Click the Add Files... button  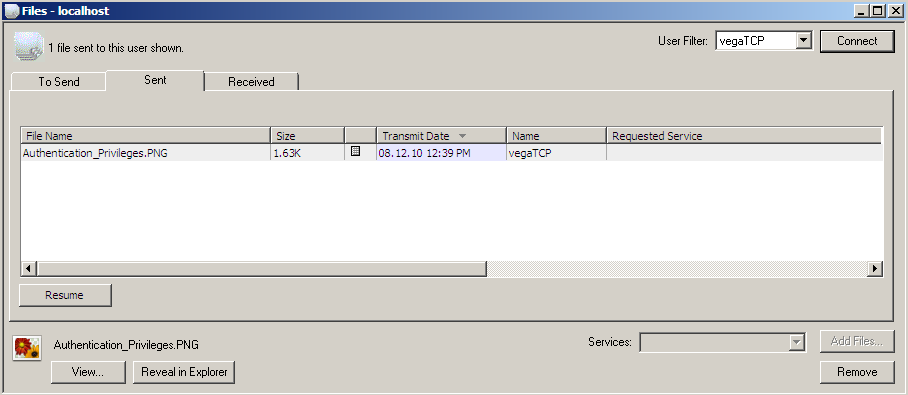pyautogui.click(x=857, y=342)
